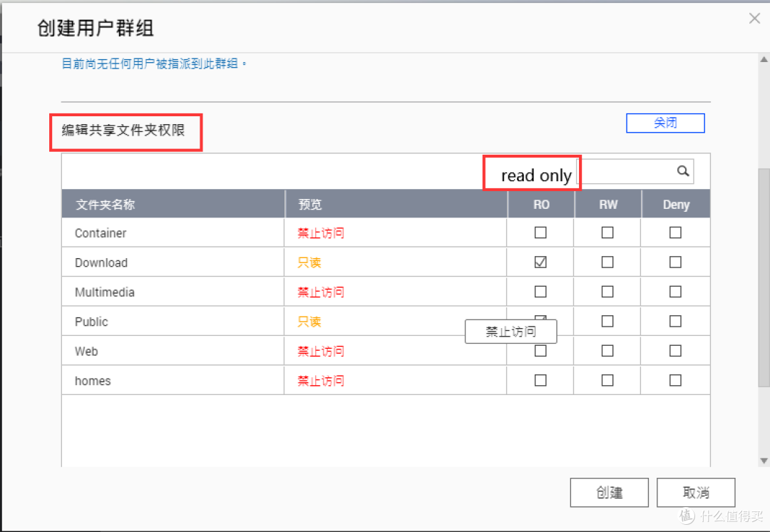Enable the RW checkbox for Multimedia
The width and height of the screenshot is (770, 532).
tap(607, 291)
